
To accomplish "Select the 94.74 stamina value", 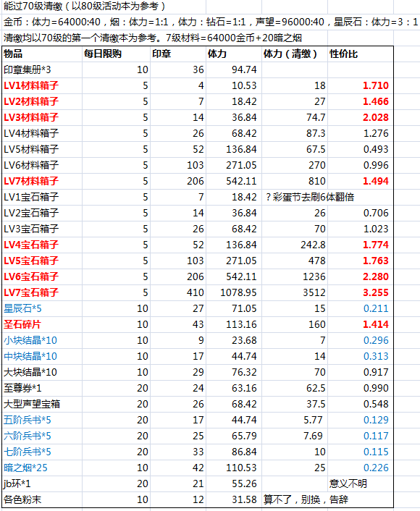I will [244, 69].
